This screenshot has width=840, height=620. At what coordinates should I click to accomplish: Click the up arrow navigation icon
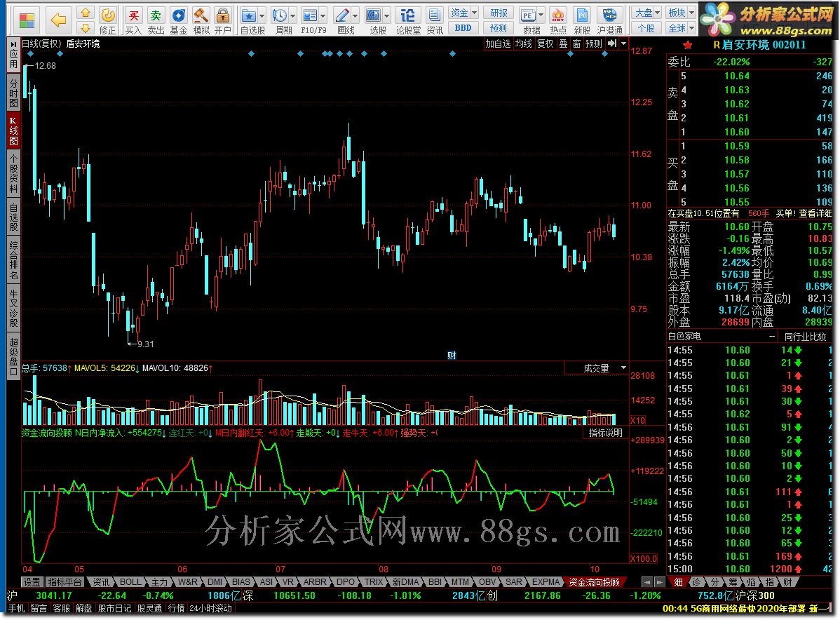pyautogui.click(x=85, y=13)
